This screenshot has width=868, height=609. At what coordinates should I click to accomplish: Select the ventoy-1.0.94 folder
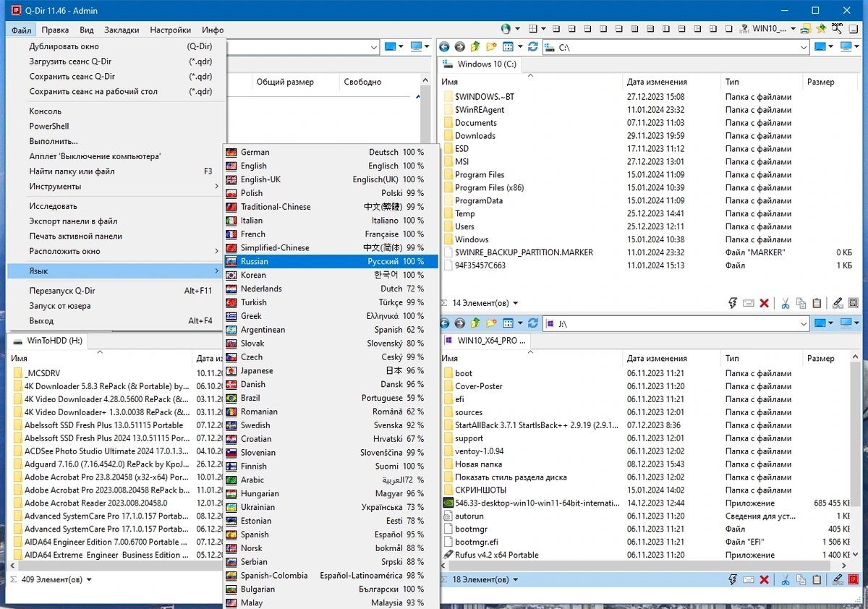click(480, 451)
